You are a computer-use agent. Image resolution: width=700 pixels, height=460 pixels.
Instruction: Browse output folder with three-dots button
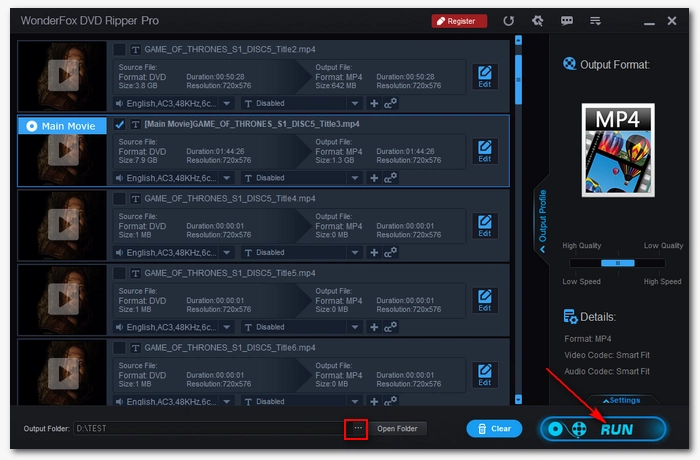358,428
